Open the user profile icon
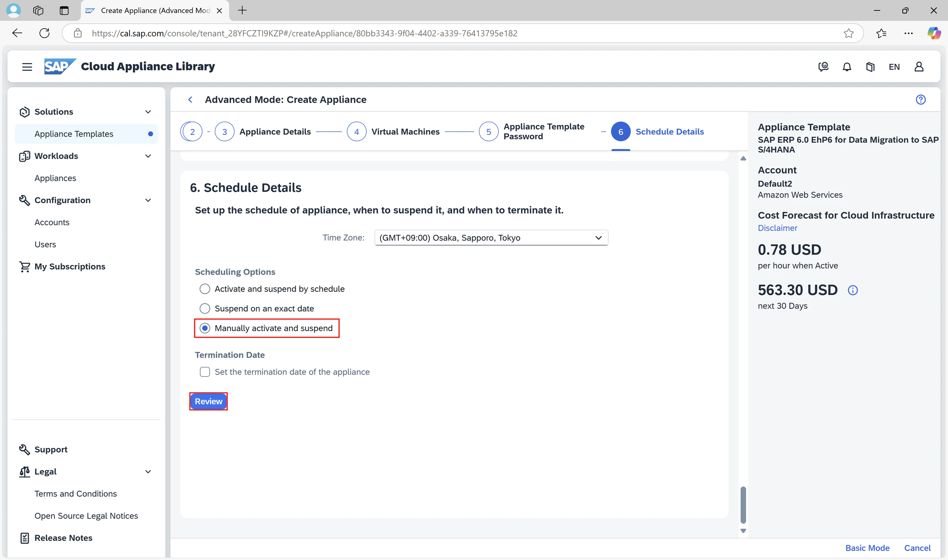948x560 pixels. pos(919,67)
